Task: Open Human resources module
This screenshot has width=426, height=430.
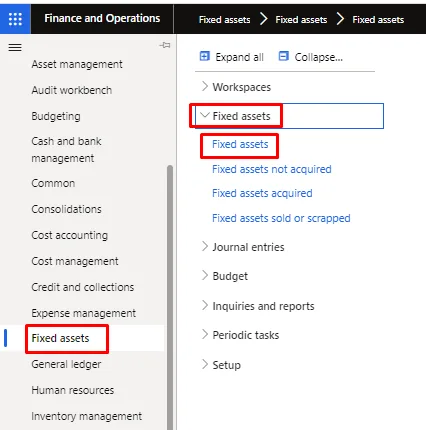Action: pyautogui.click(x=73, y=390)
